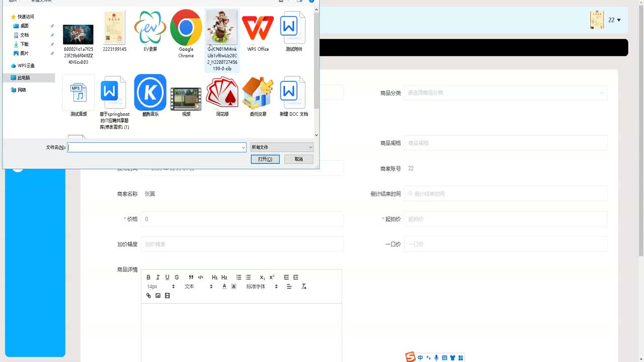Viewport: 644px width, 362px height.
Task: Create a bullet list in editor
Action: [x=248, y=278]
